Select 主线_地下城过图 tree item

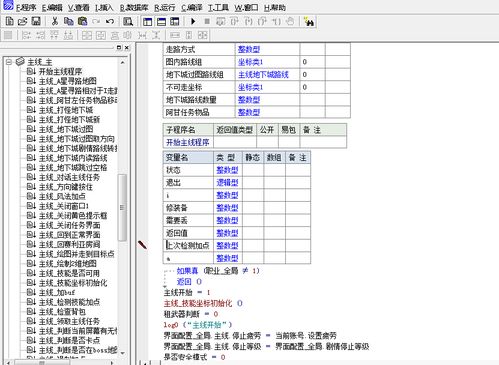[x=66, y=129]
